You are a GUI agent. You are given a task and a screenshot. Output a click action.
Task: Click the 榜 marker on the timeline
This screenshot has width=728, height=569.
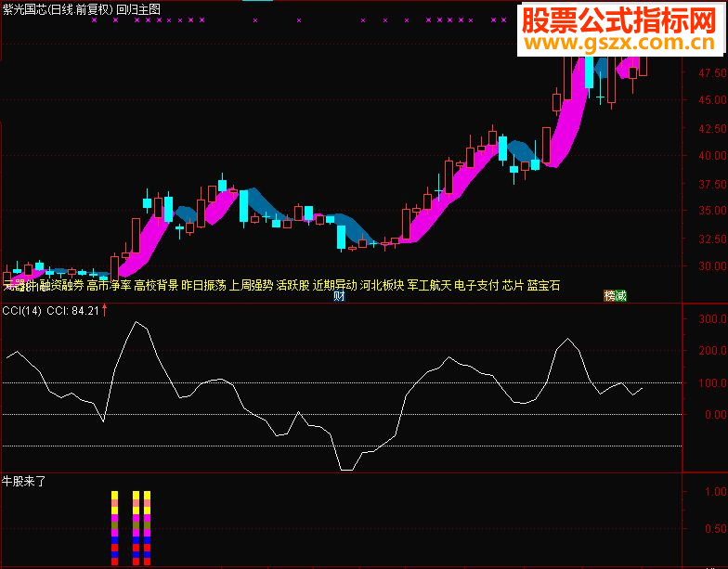pos(609,295)
